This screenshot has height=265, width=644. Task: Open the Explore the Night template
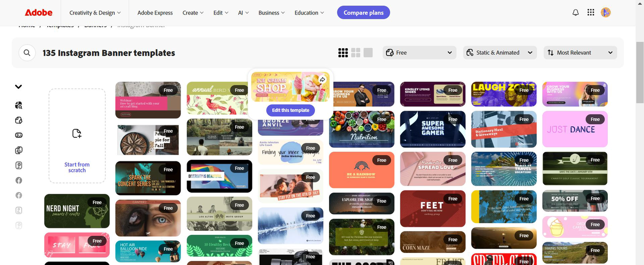coord(362,203)
